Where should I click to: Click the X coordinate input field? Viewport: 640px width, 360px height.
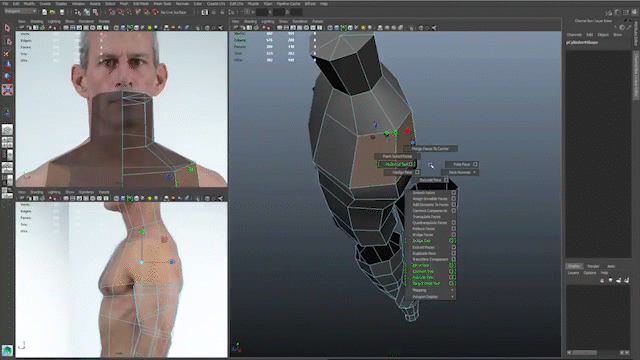[x=262, y=12]
